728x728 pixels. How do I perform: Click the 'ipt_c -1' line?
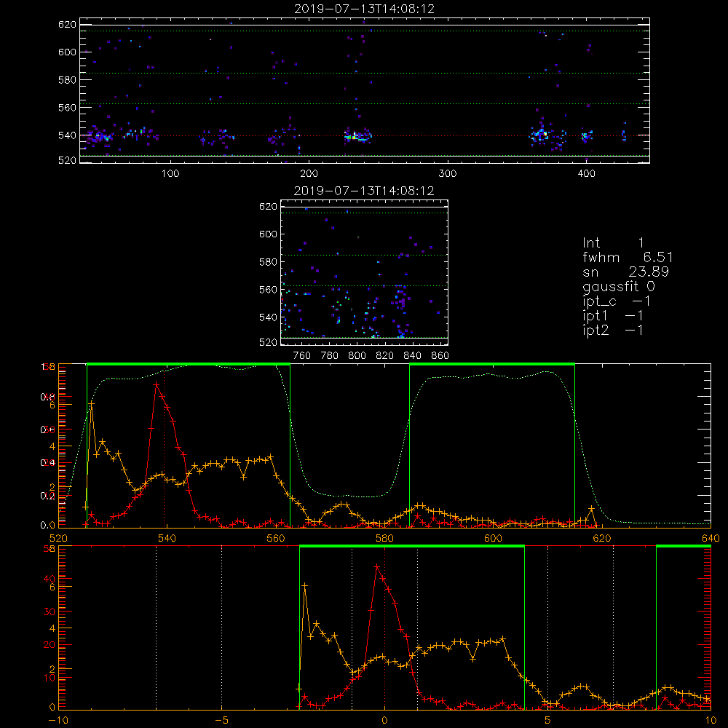[x=617, y=301]
